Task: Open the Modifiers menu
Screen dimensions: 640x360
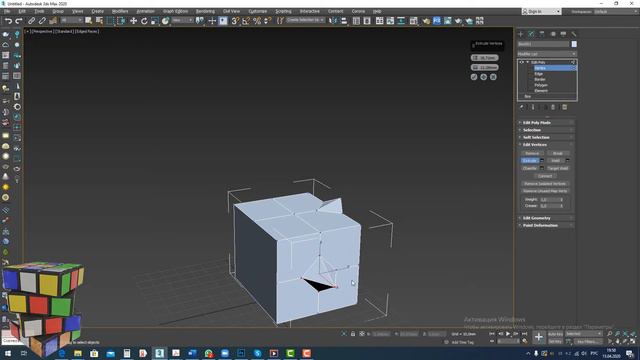Action: tap(120, 11)
